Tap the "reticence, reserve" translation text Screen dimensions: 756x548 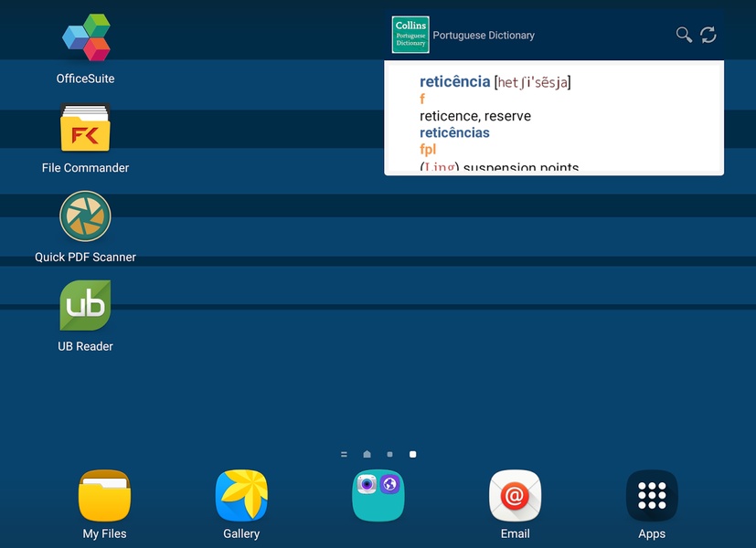475,116
